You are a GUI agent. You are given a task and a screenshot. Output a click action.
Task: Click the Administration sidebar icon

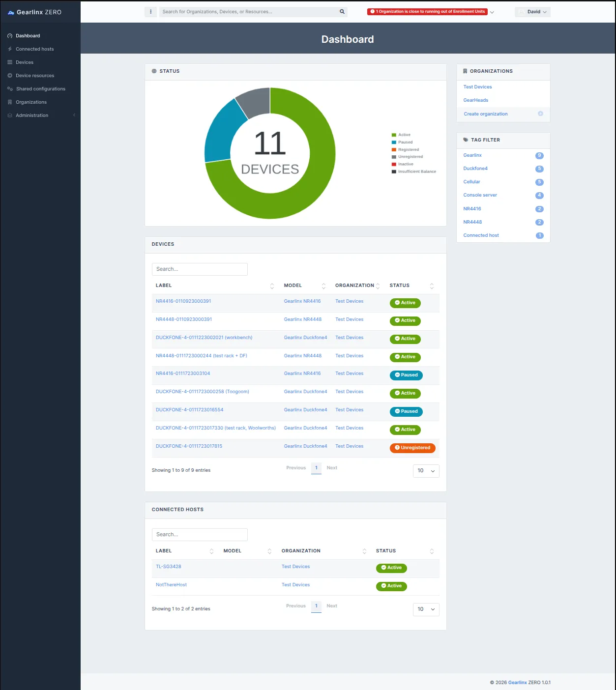pyautogui.click(x=10, y=115)
